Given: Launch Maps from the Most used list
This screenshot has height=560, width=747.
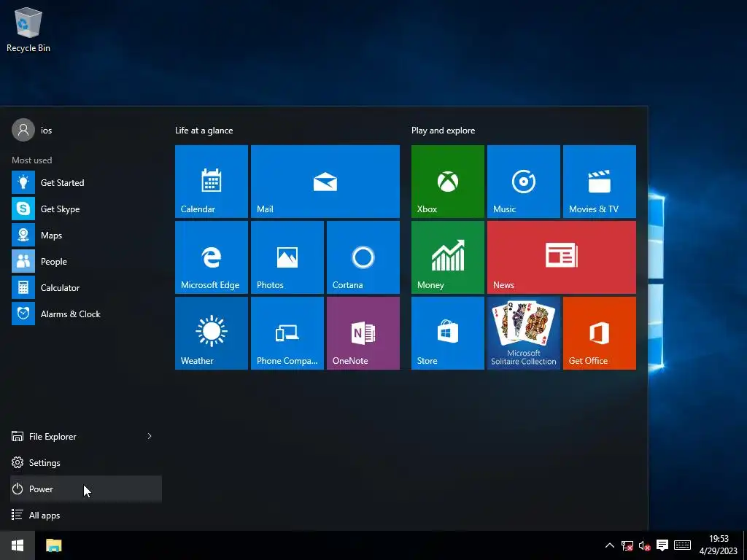Looking at the screenshot, I should pyautogui.click(x=86, y=235).
